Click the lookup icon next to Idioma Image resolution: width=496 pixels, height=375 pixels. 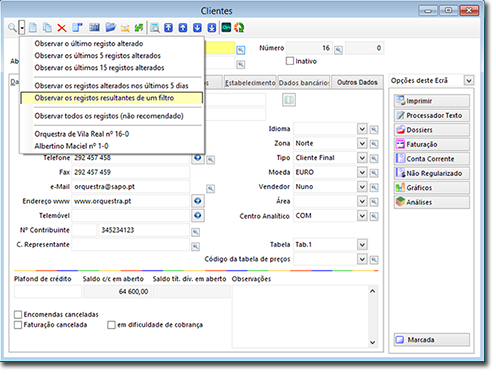click(374, 129)
